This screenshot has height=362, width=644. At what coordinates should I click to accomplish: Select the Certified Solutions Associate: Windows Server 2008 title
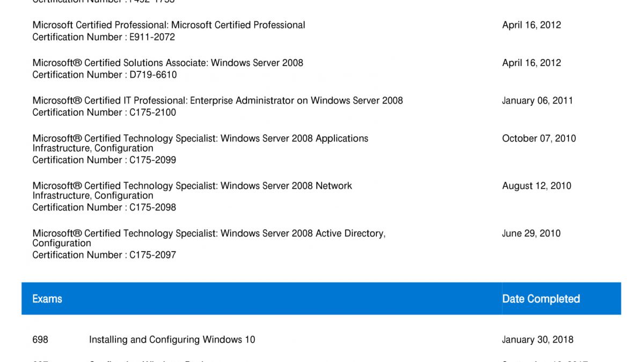click(167, 63)
